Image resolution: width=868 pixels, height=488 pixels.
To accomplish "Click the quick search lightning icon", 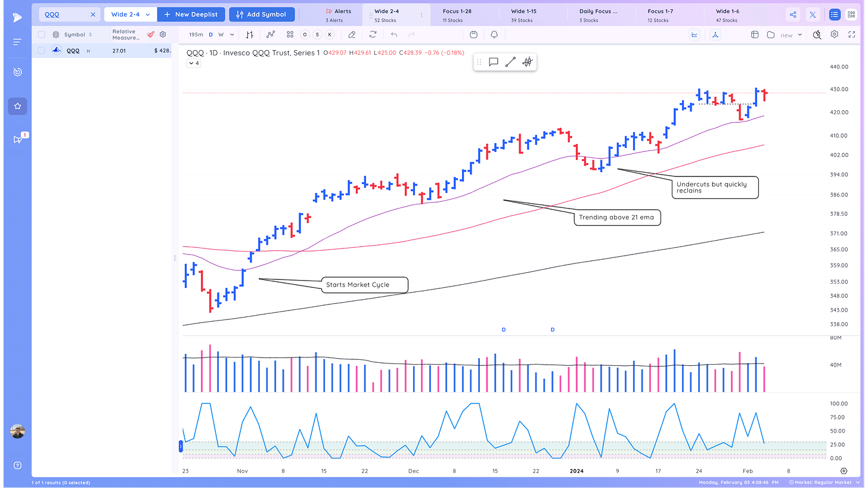I will click(x=817, y=35).
